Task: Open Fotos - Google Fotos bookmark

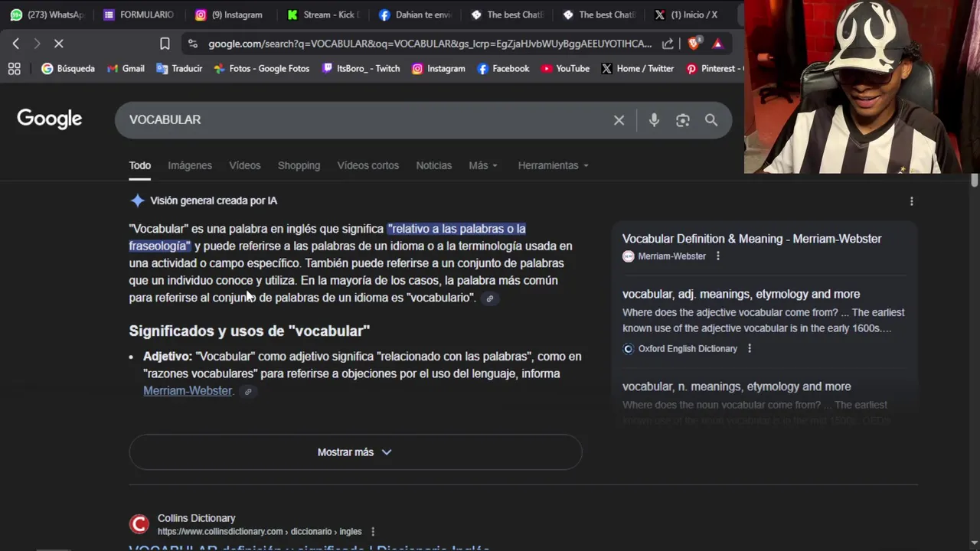Action: coord(262,69)
